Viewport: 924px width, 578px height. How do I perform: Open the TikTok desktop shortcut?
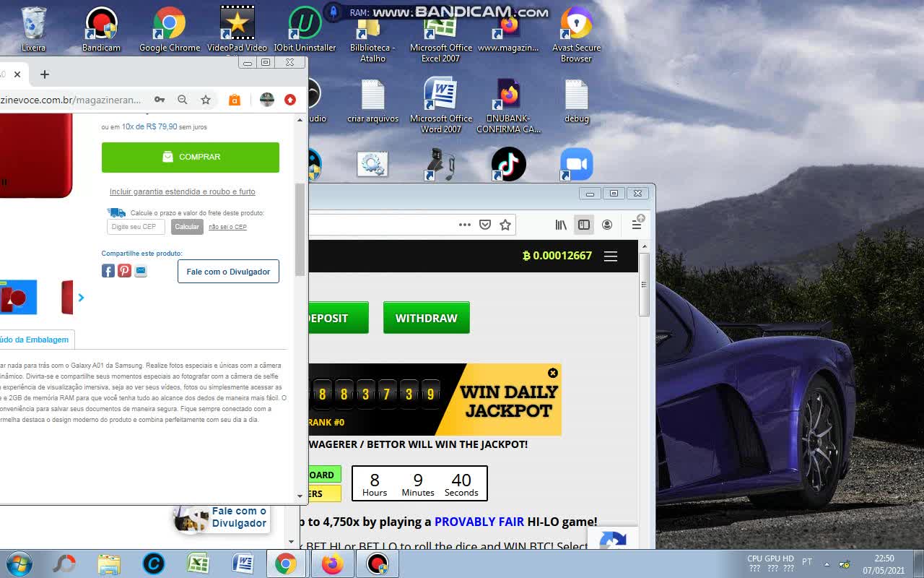point(509,165)
